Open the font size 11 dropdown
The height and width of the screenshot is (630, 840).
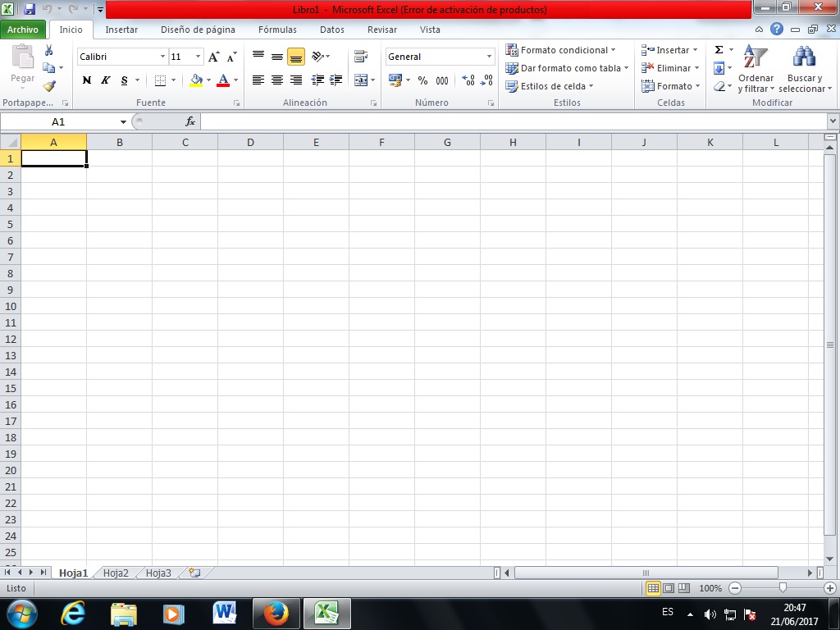[198, 57]
